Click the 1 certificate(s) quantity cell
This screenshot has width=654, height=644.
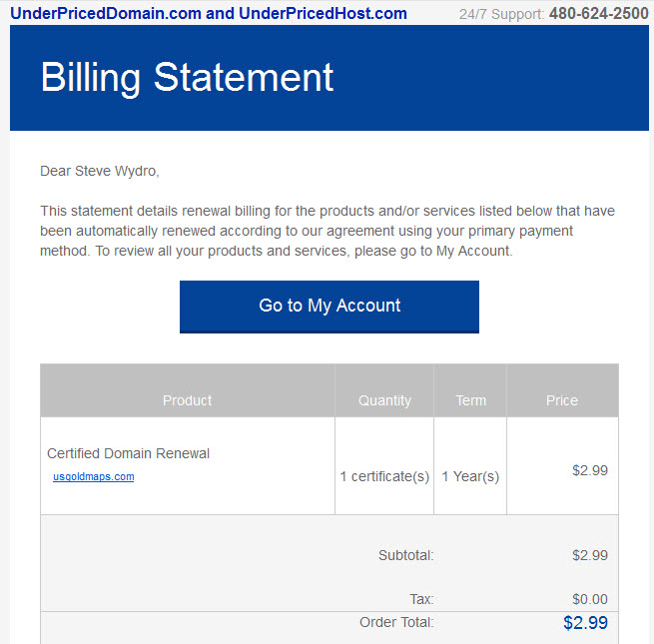point(384,476)
